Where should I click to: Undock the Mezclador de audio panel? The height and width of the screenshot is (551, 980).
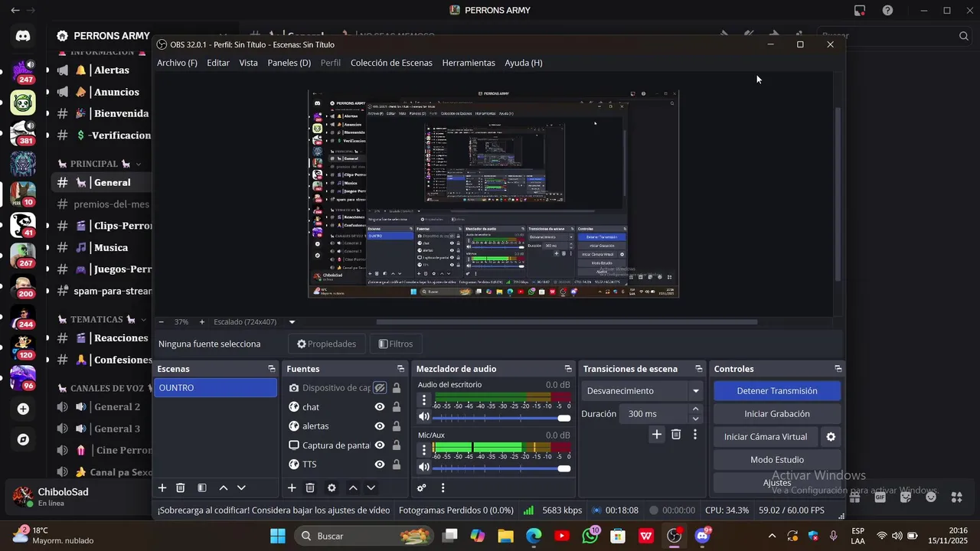[x=568, y=369]
